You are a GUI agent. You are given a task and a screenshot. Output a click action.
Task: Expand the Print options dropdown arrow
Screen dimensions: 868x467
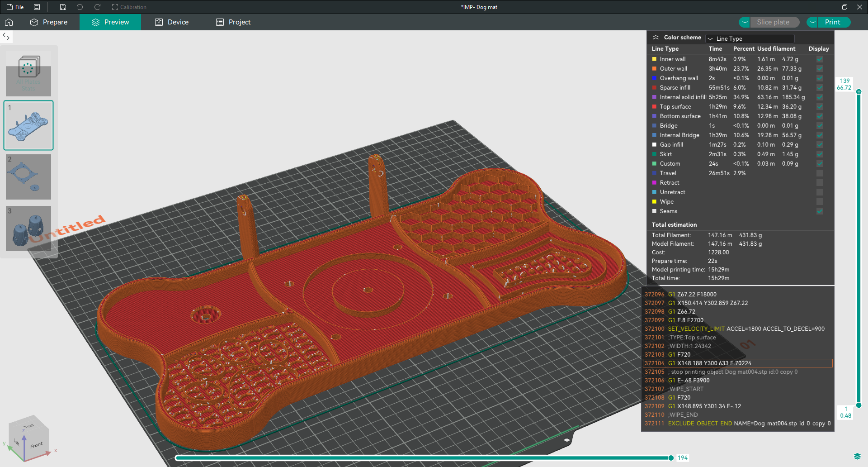pos(812,22)
